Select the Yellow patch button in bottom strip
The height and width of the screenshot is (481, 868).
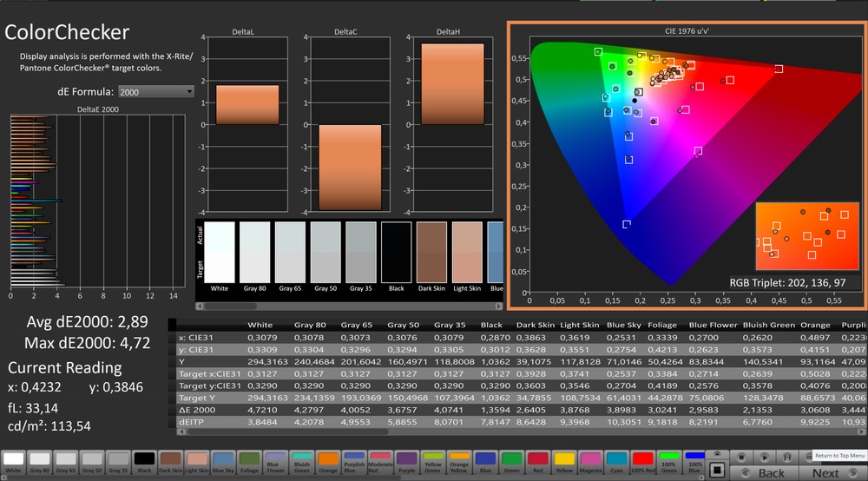point(564,462)
